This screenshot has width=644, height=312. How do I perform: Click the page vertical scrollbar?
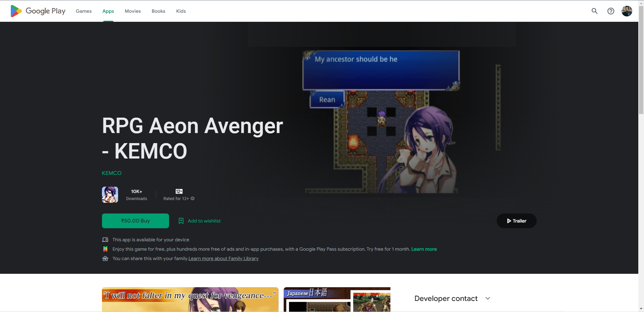pos(641,60)
